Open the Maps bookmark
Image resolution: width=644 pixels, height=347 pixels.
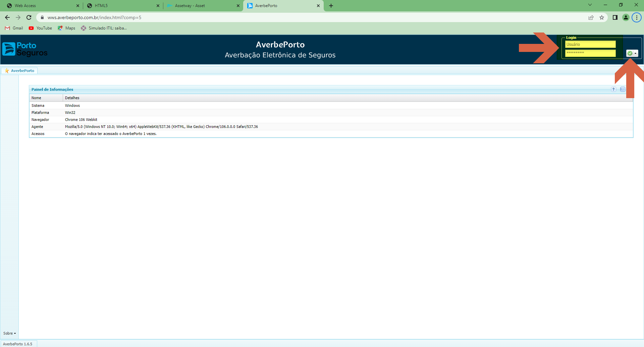[66, 28]
